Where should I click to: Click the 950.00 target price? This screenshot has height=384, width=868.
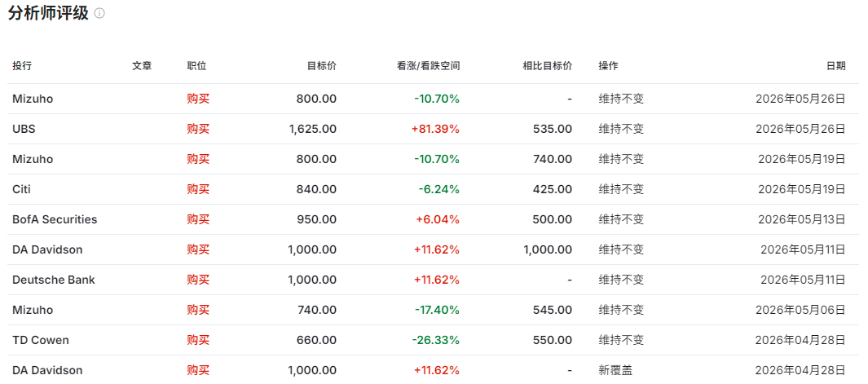point(316,219)
